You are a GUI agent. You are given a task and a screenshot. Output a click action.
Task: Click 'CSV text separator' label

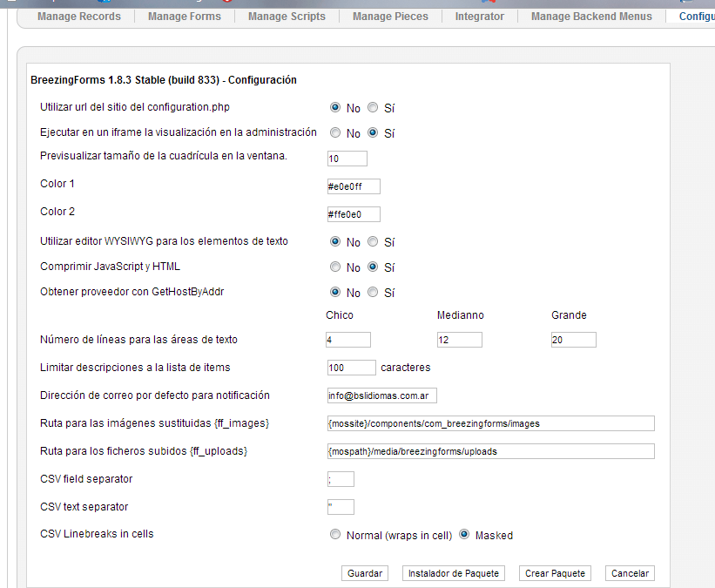(84, 506)
